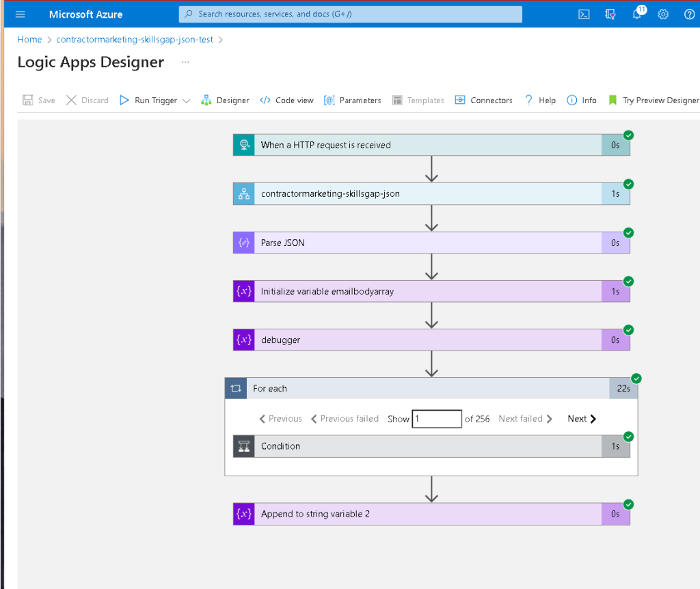Expand the Run Trigger dropdown chevron

[x=187, y=100]
